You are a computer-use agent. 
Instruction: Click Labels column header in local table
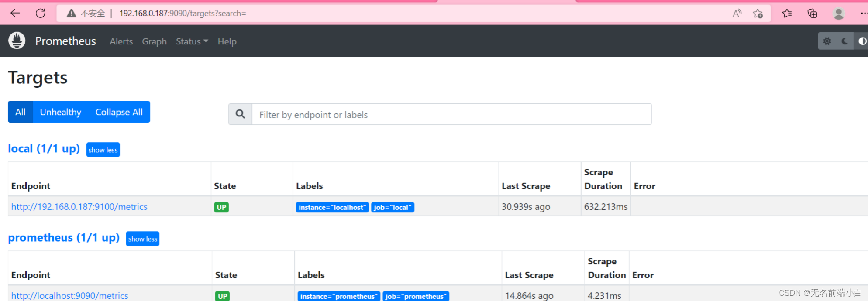tap(310, 186)
